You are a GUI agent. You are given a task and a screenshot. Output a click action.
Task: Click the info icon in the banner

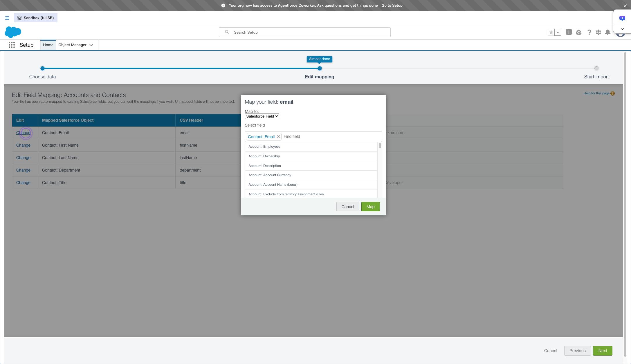pos(223,6)
